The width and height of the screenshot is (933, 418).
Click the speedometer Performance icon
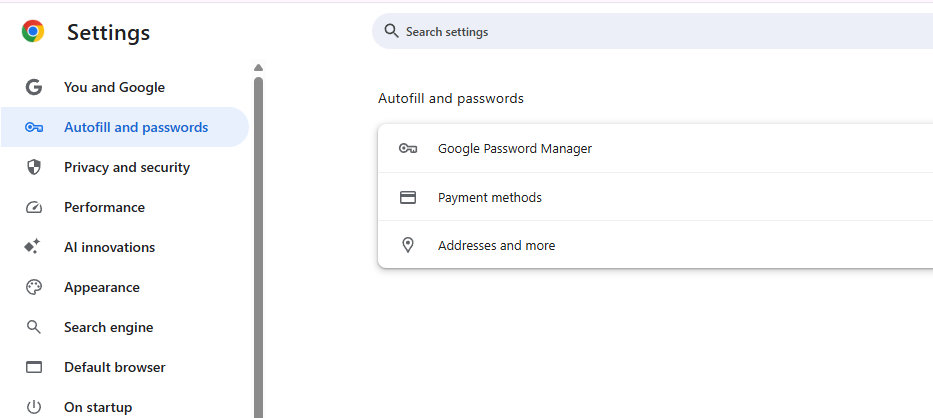pos(34,207)
